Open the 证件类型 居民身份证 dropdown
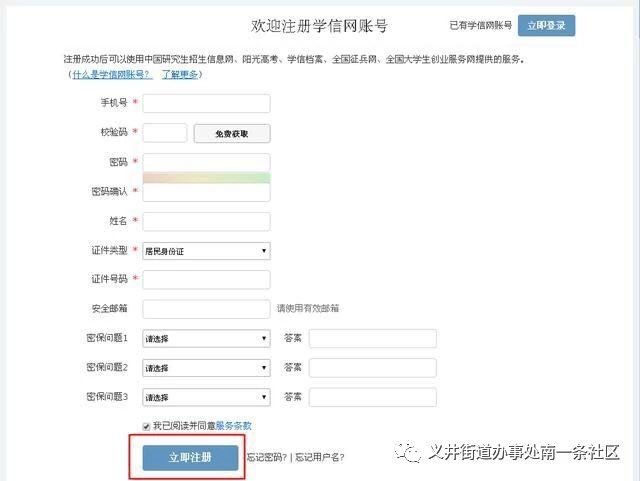 click(x=206, y=251)
